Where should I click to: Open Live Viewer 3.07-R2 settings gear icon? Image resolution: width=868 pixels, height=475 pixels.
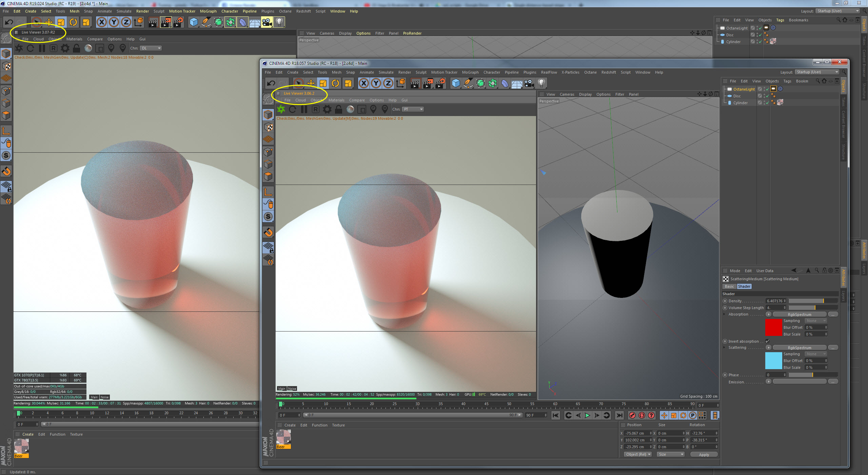pos(65,48)
